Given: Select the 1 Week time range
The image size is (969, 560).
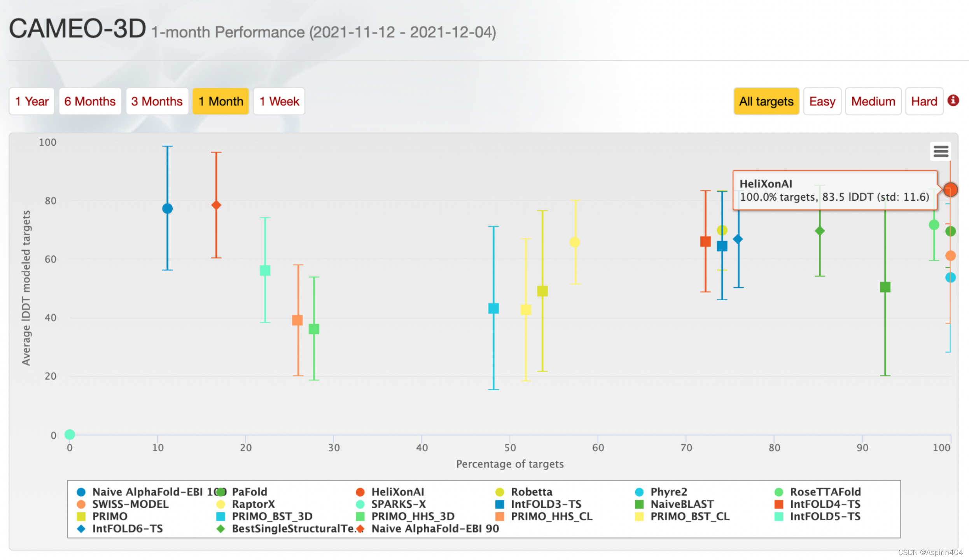Looking at the screenshot, I should pyautogui.click(x=279, y=101).
